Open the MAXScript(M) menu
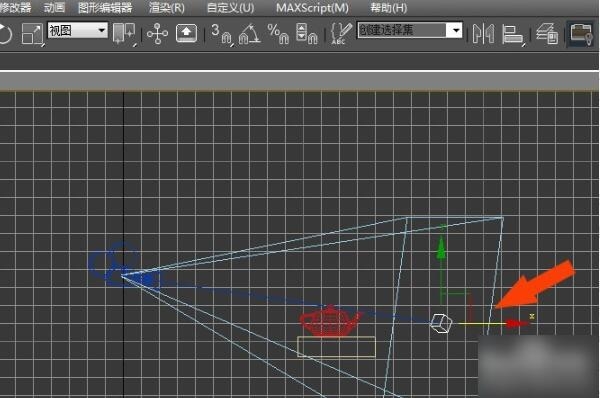Image resolution: width=600 pixels, height=398 pixels. coord(312,8)
